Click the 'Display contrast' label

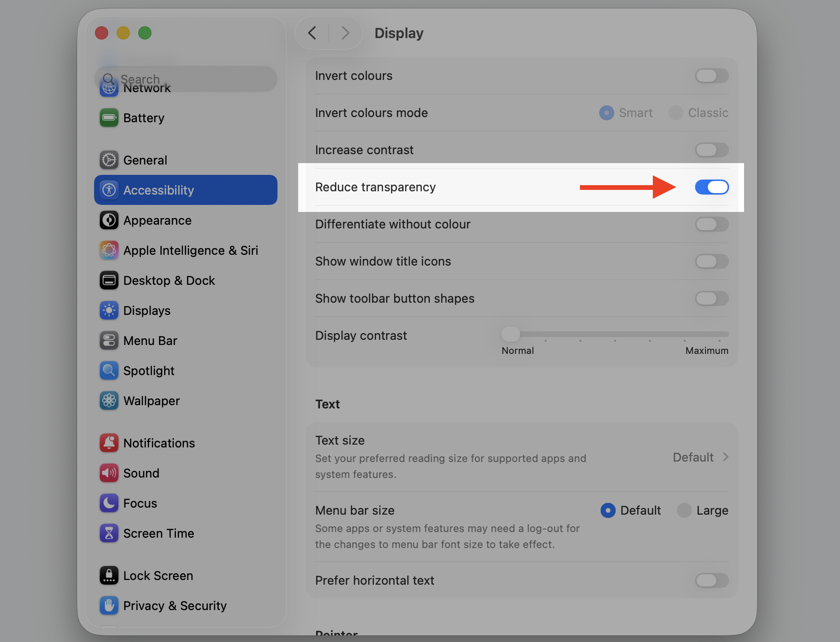pyautogui.click(x=361, y=336)
